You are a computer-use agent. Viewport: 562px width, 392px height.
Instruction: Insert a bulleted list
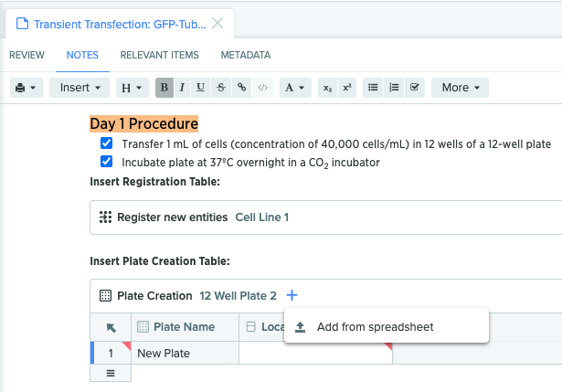tap(372, 88)
